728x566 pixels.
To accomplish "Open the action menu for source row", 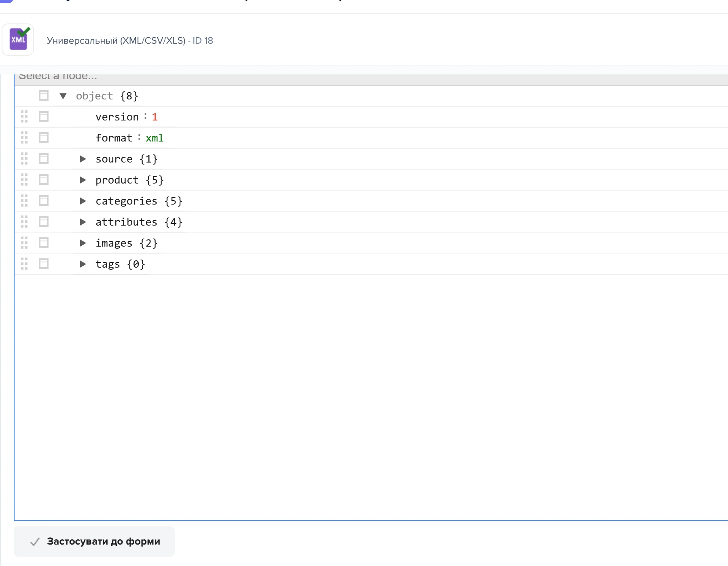I will [x=44, y=159].
